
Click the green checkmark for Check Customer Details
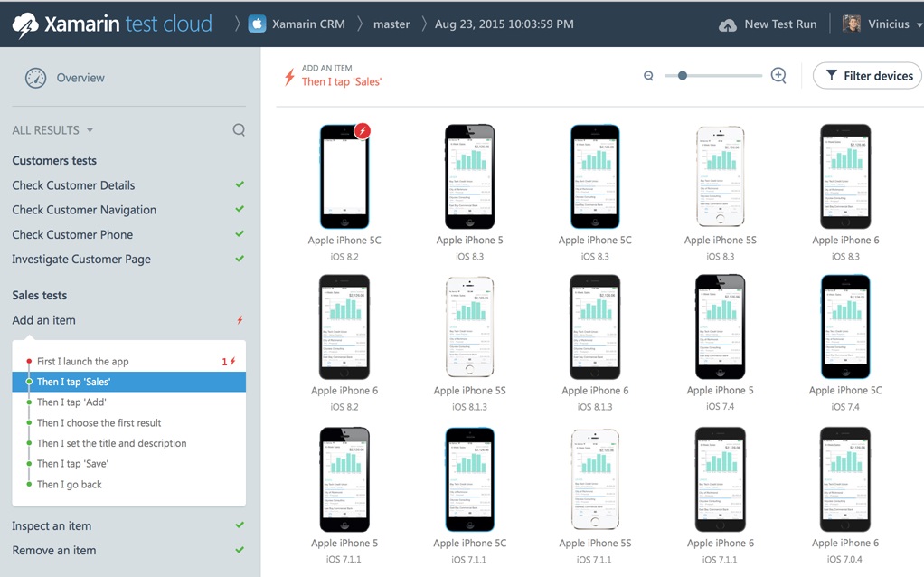coord(240,184)
